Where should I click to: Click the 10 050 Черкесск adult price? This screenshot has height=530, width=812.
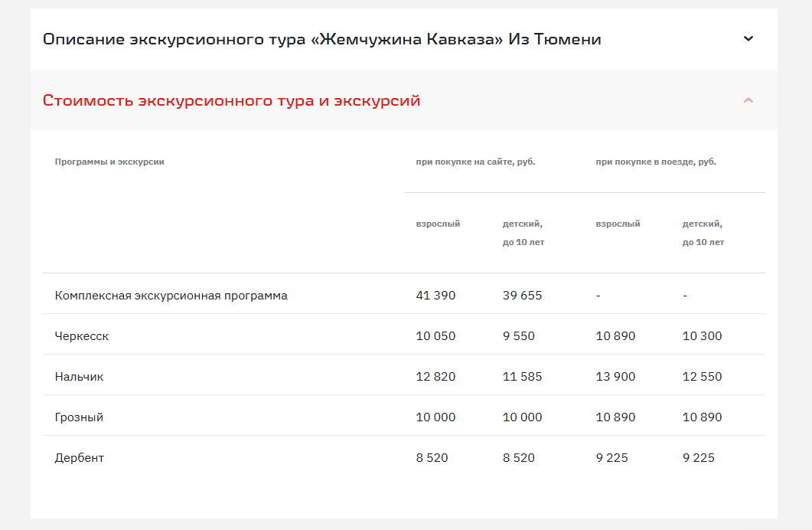[435, 336]
